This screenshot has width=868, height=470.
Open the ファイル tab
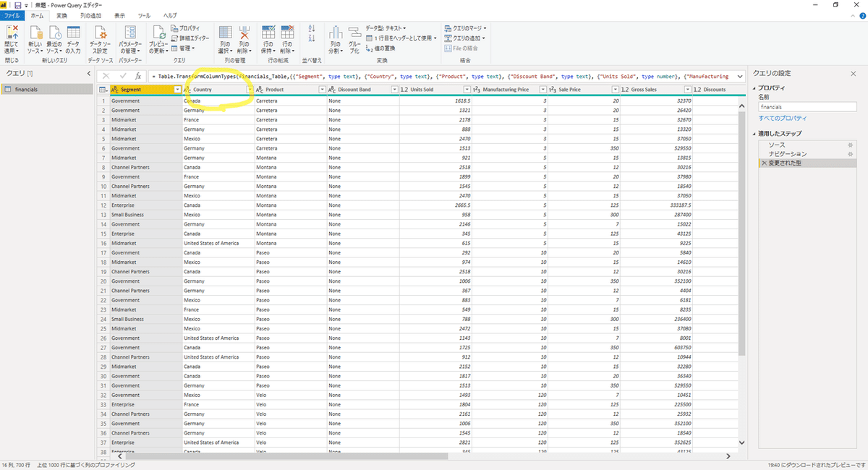13,15
